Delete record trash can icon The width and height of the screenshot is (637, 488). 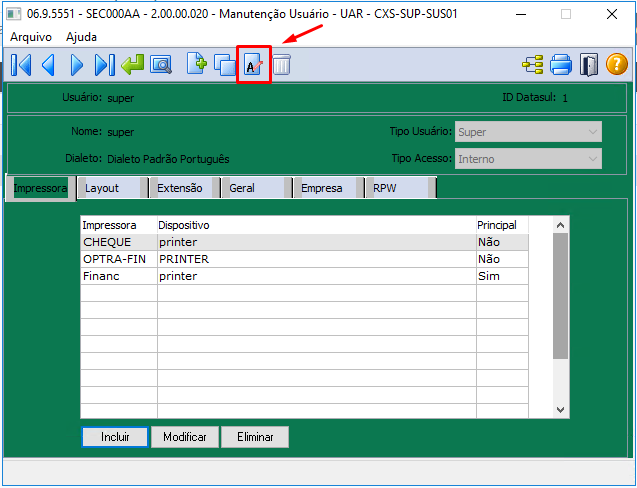[282, 65]
